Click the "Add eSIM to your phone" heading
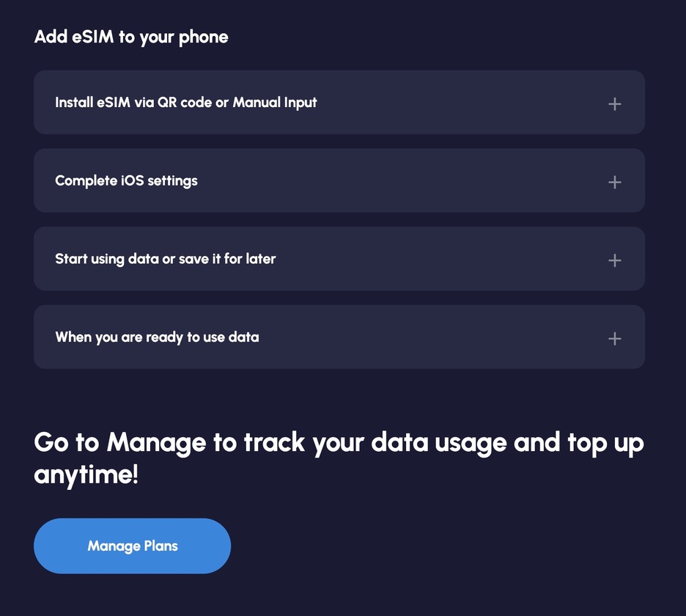 131,37
